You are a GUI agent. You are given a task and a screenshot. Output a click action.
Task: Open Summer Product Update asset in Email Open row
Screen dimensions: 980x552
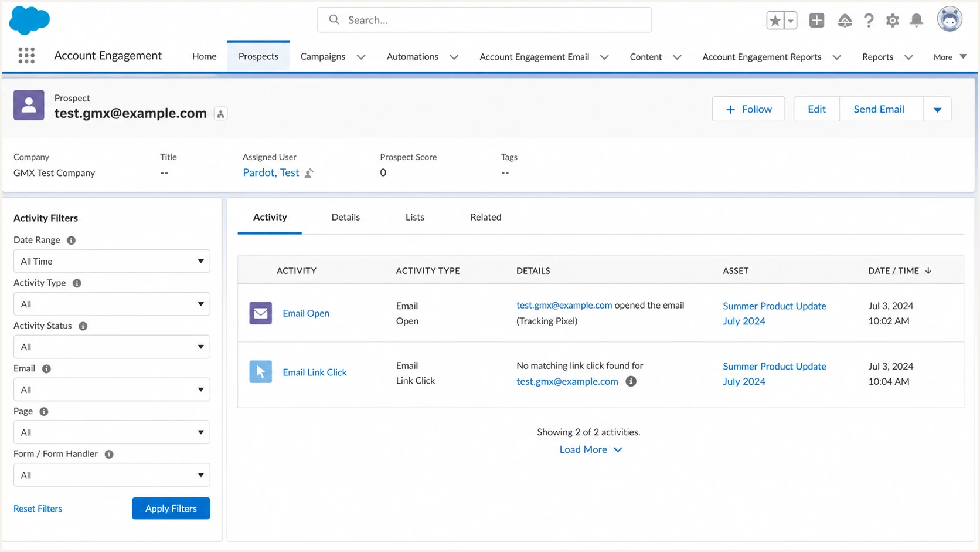pyautogui.click(x=774, y=313)
